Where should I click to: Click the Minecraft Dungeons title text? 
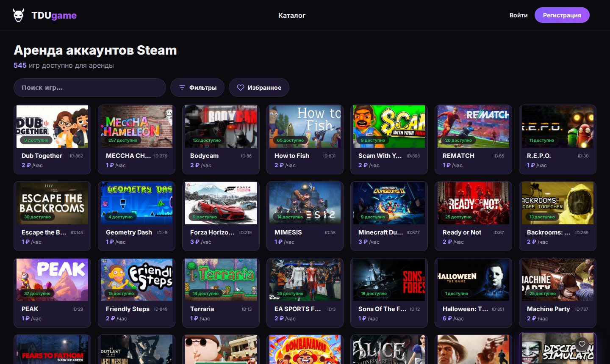[381, 232]
